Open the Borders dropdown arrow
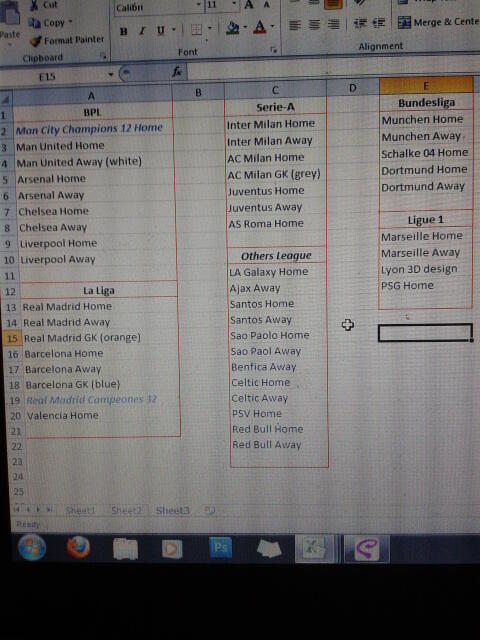The height and width of the screenshot is (640, 480). tap(210, 29)
